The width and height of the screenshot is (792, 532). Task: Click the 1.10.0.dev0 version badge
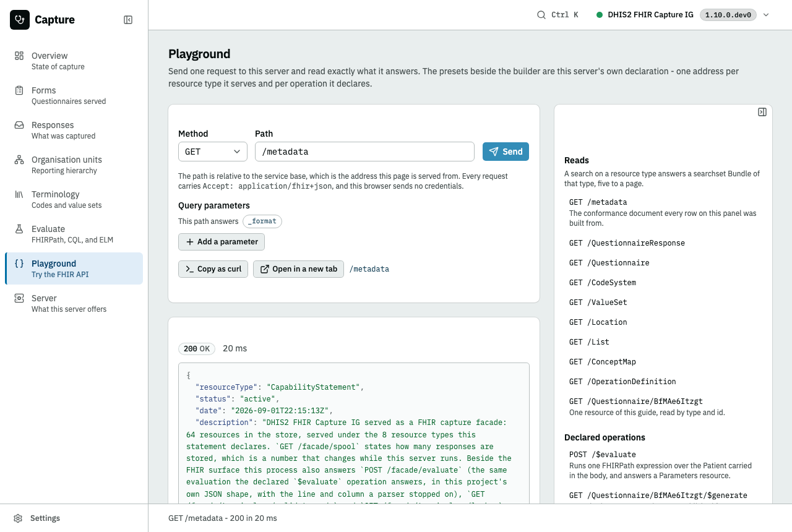(x=728, y=15)
